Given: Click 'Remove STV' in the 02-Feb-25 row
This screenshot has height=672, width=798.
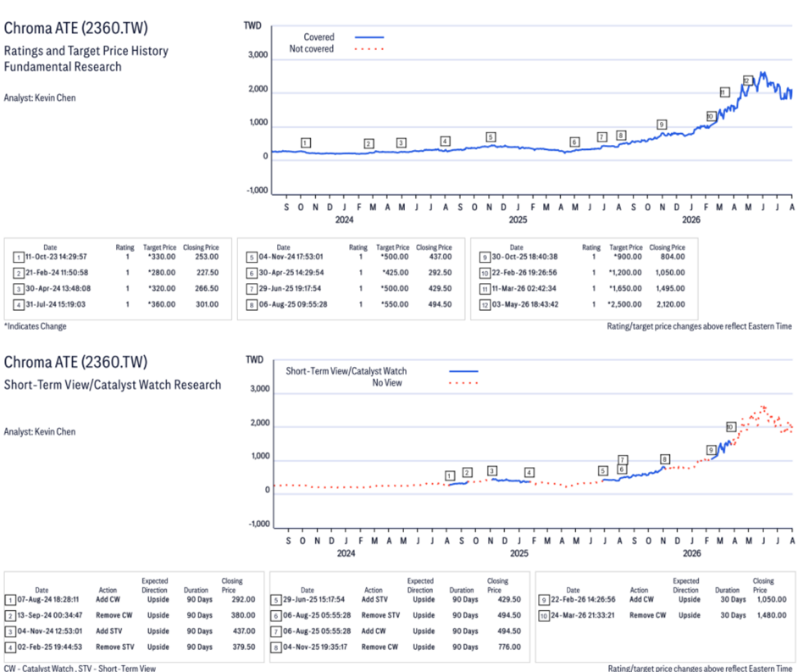Looking at the screenshot, I should (x=115, y=647).
